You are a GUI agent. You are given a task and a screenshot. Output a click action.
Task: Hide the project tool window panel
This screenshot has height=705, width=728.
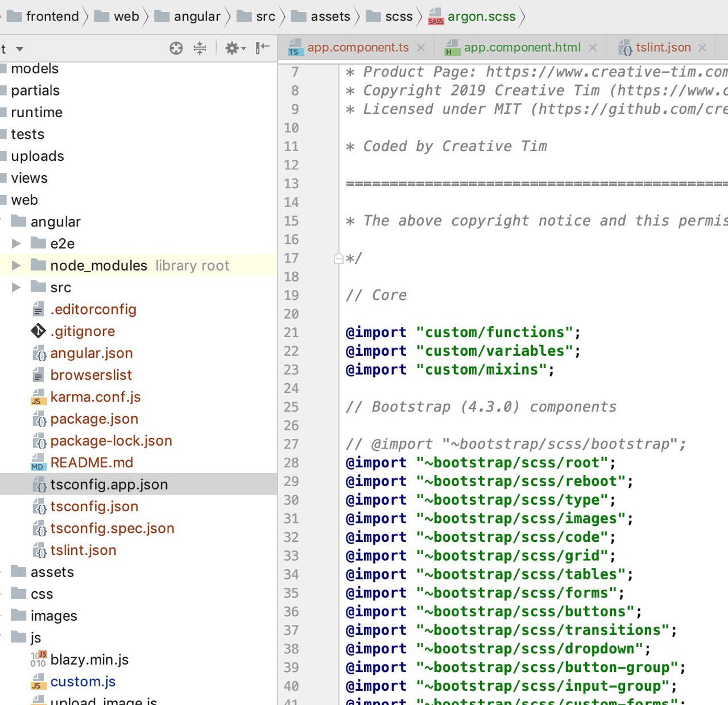click(262, 48)
